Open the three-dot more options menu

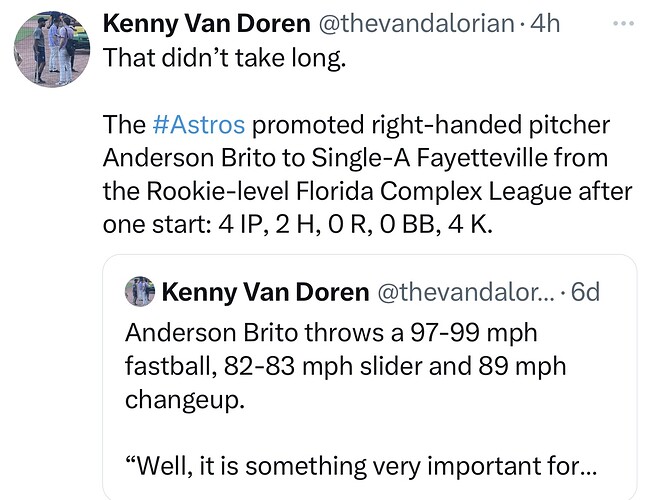(623, 24)
